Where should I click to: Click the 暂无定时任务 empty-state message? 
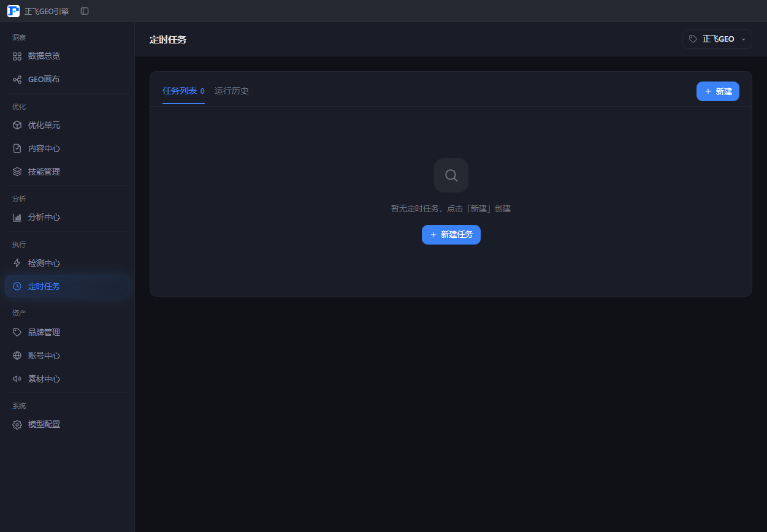451,208
